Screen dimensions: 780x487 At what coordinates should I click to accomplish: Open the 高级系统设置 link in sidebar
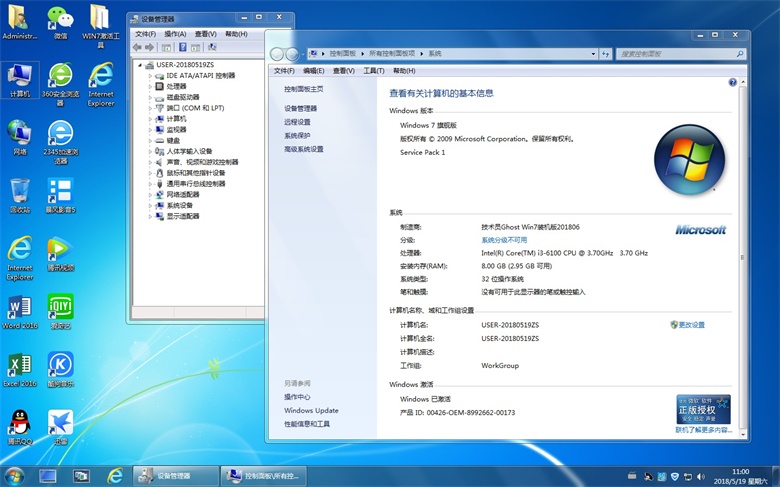[x=304, y=149]
